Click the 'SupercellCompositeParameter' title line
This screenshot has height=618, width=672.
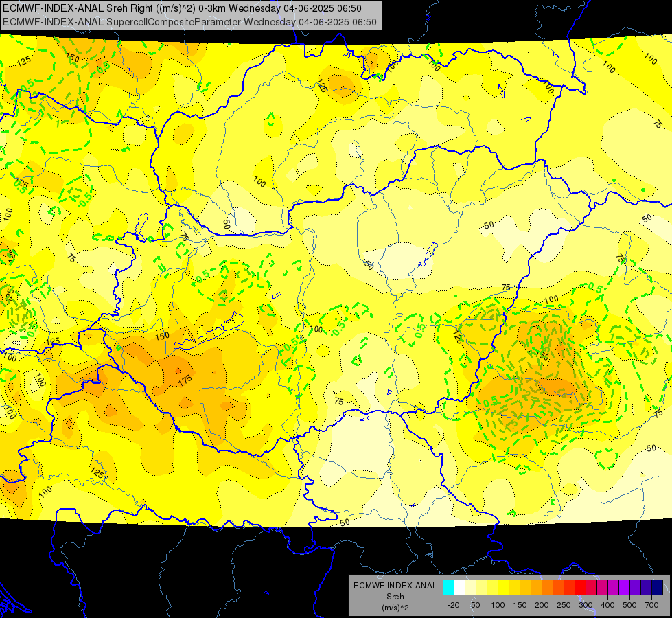click(189, 22)
